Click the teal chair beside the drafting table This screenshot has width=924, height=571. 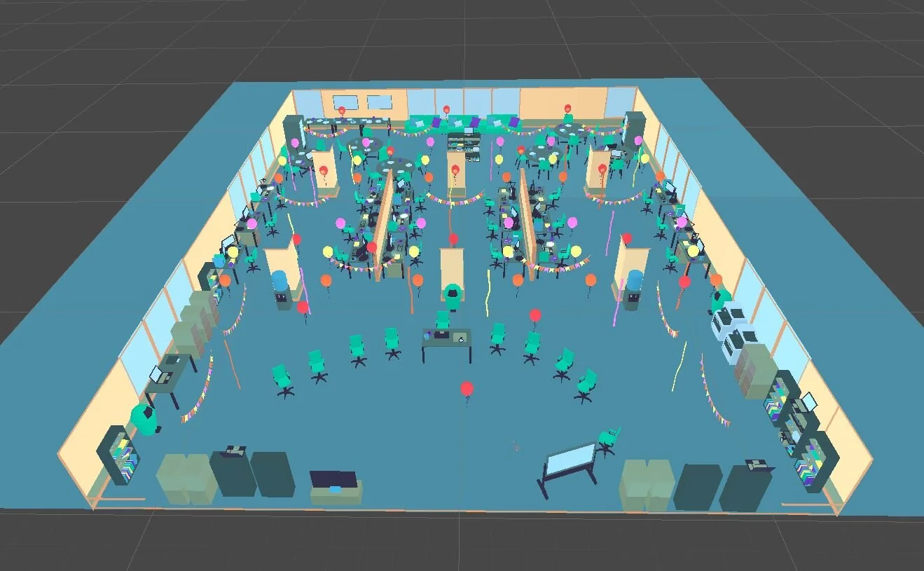point(608,441)
